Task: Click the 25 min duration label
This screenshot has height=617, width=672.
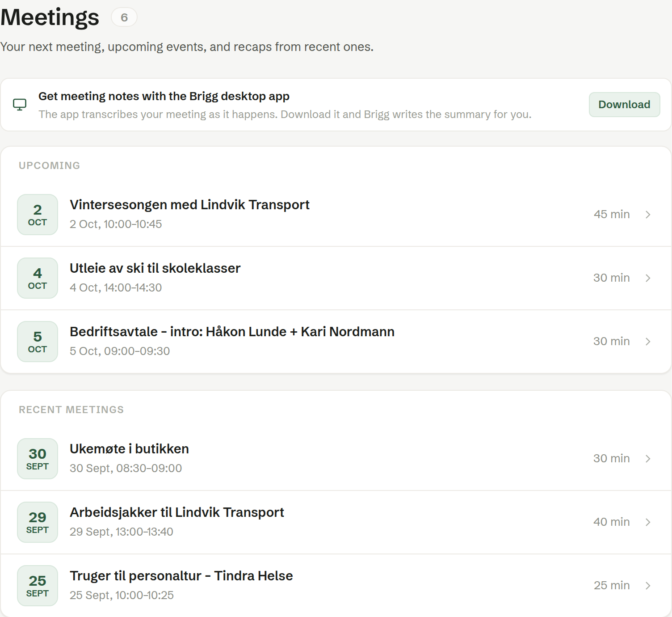Action: click(x=612, y=586)
